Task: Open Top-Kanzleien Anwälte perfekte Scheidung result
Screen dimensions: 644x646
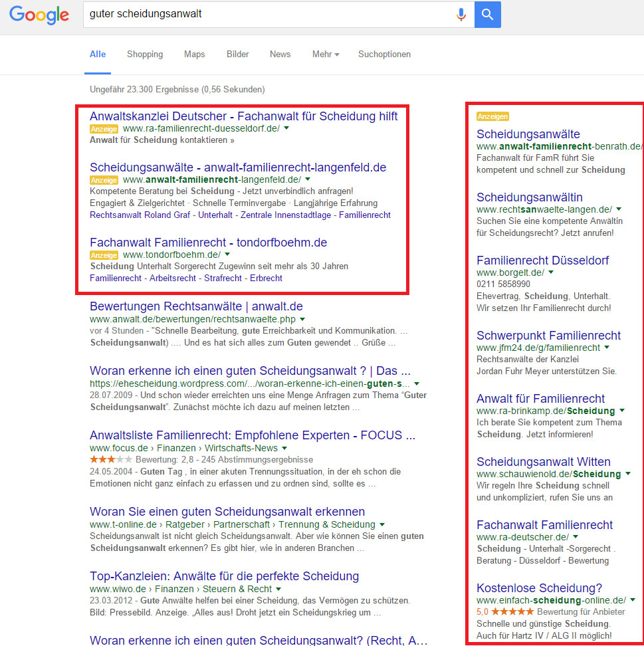Action: point(224,576)
